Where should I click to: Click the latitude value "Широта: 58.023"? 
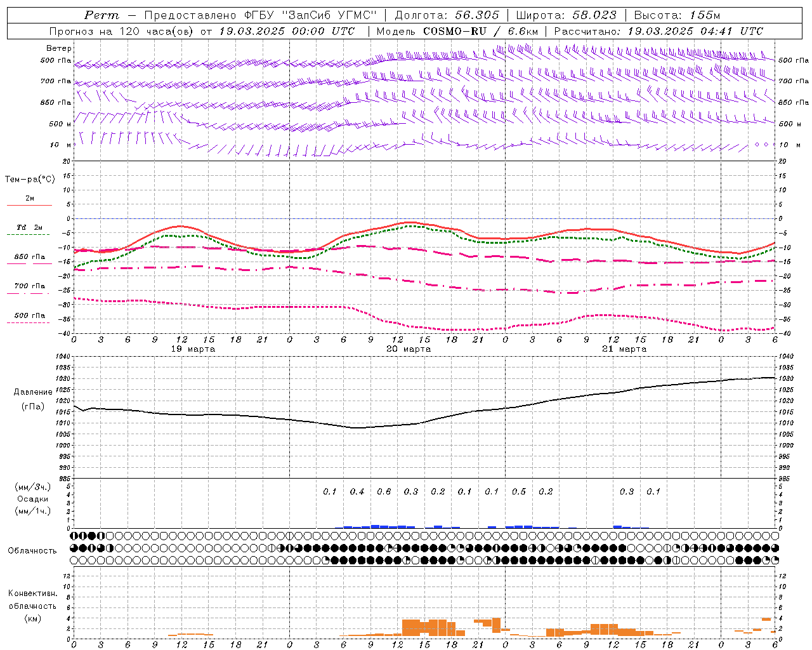566,15
